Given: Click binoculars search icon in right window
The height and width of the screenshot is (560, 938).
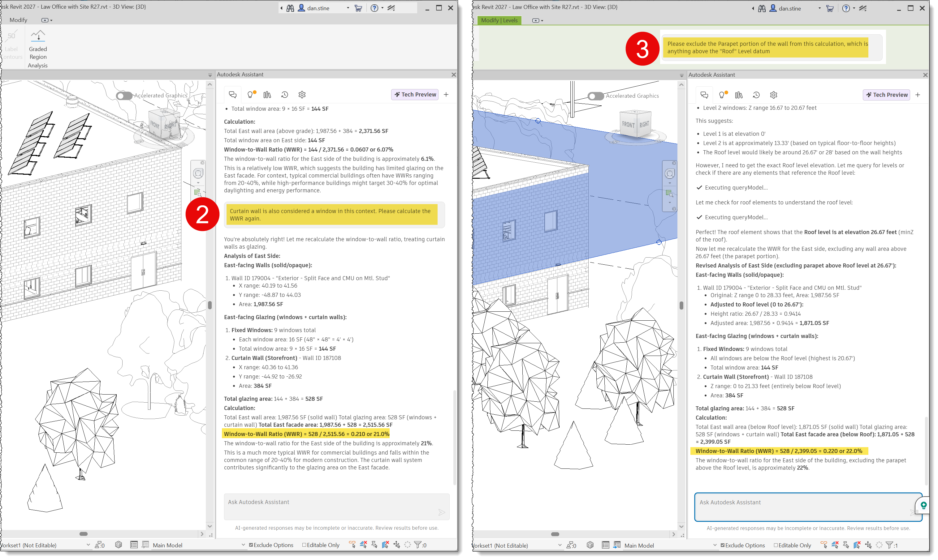Looking at the screenshot, I should pyautogui.click(x=762, y=8).
